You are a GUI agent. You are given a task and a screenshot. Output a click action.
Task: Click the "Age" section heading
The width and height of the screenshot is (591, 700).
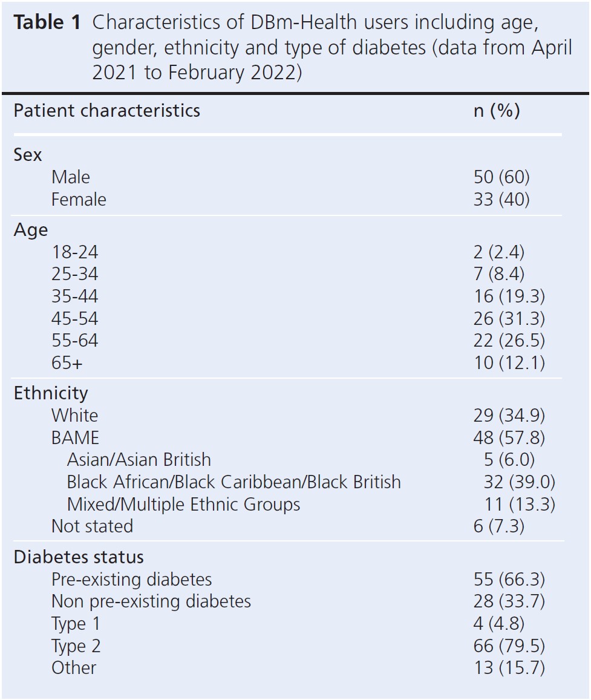[30, 231]
